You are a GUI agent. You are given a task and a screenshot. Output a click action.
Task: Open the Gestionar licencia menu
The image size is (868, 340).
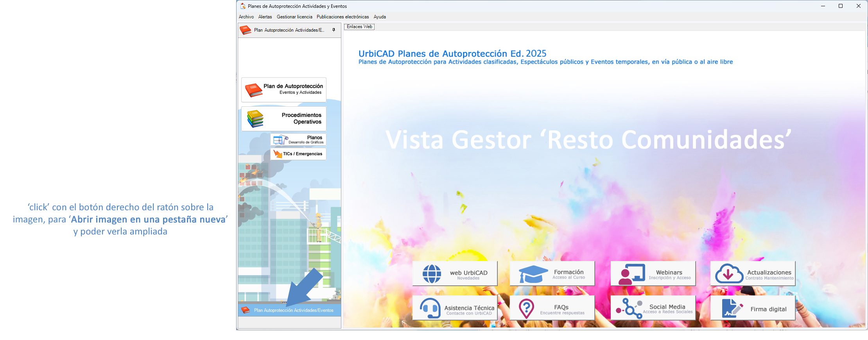coord(294,17)
